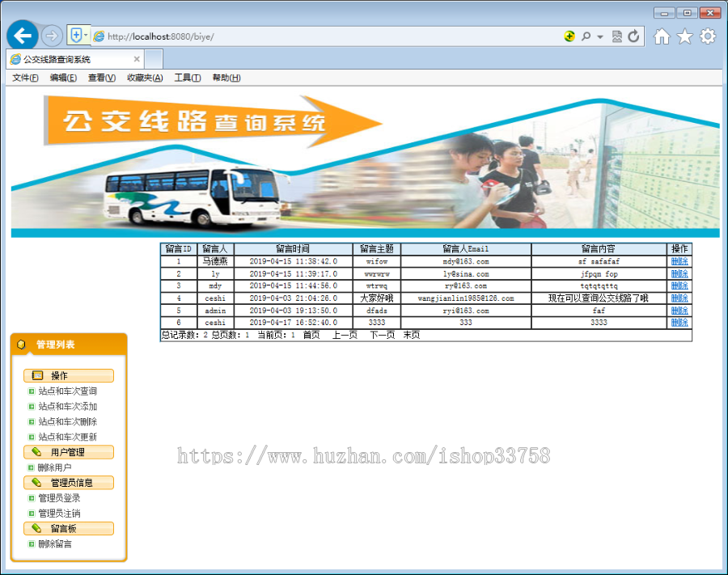This screenshot has height=575, width=728.
Task: Refresh the page with circular arrow icon
Action: tap(635, 35)
